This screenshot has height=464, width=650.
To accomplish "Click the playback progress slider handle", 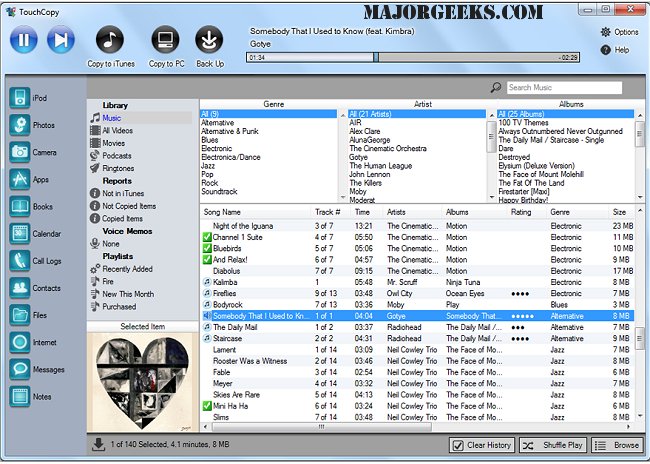I will 376,57.
